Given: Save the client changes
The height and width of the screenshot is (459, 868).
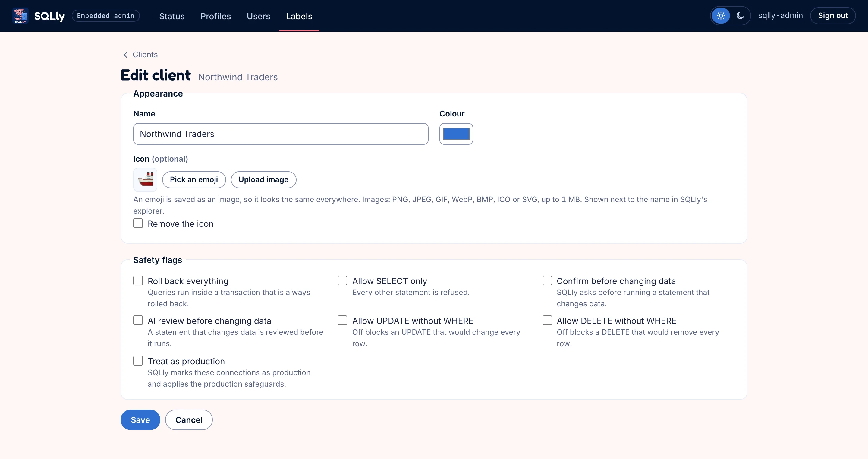Looking at the screenshot, I should pos(140,420).
